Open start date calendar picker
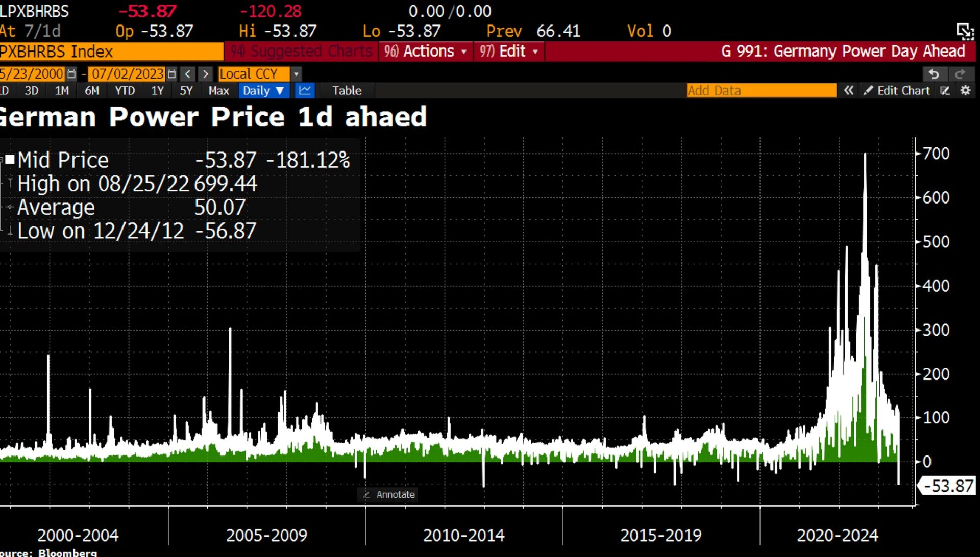This screenshot has height=557, width=980. [x=71, y=74]
